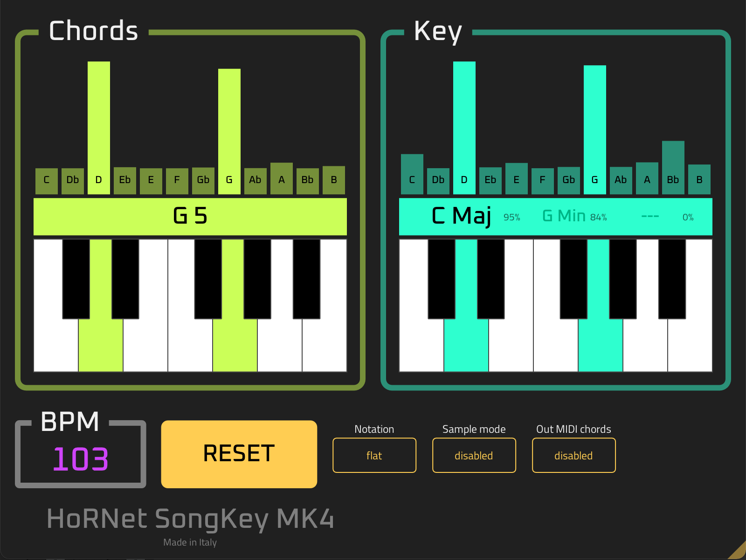
Task: Click the 84% confidence value
Action: (x=599, y=218)
